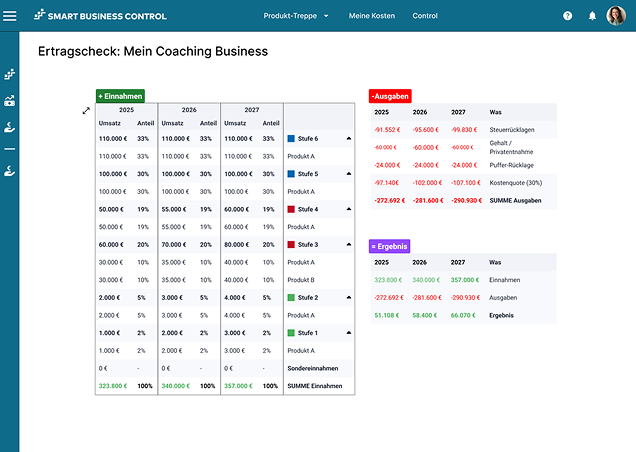
Task: Collapse the Stufe 6 row group
Action: pyautogui.click(x=349, y=139)
